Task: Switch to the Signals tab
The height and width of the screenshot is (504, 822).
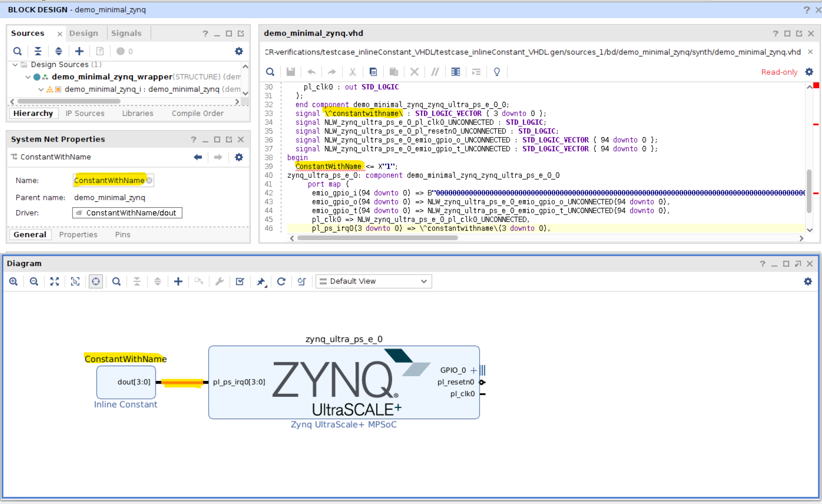Action: [x=126, y=33]
